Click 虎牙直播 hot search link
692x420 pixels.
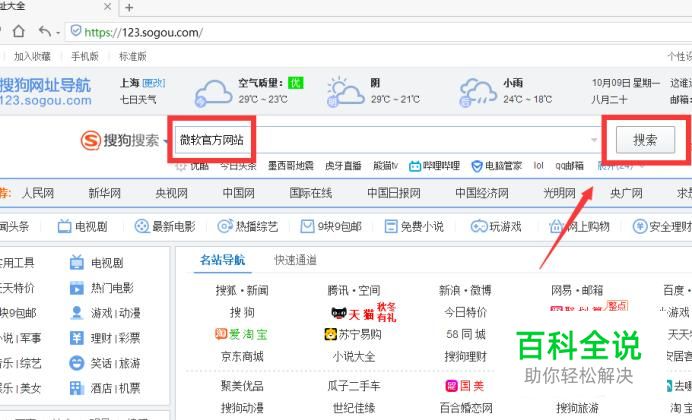tap(343, 166)
